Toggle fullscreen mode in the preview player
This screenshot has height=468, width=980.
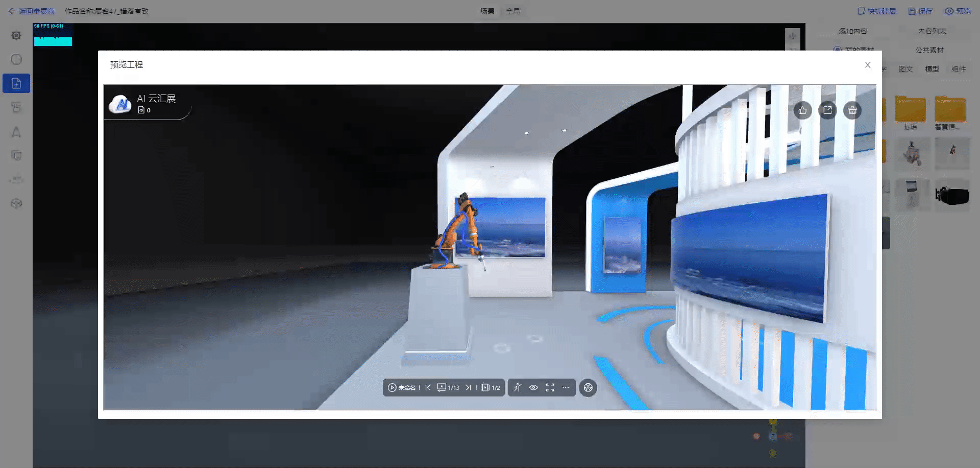click(550, 387)
